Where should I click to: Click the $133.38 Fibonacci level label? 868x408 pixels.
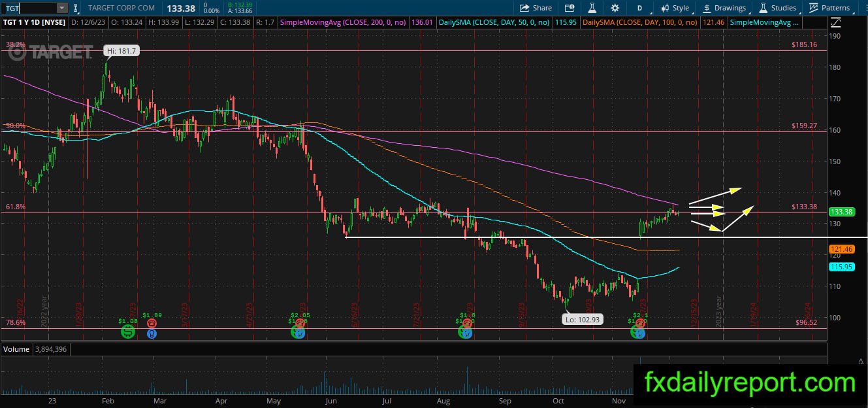pos(803,207)
